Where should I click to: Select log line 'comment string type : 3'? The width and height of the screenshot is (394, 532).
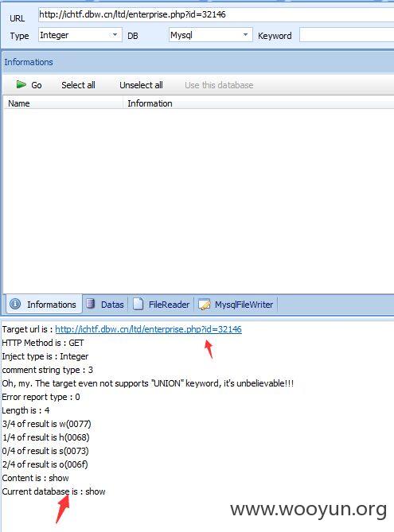[x=47, y=370]
